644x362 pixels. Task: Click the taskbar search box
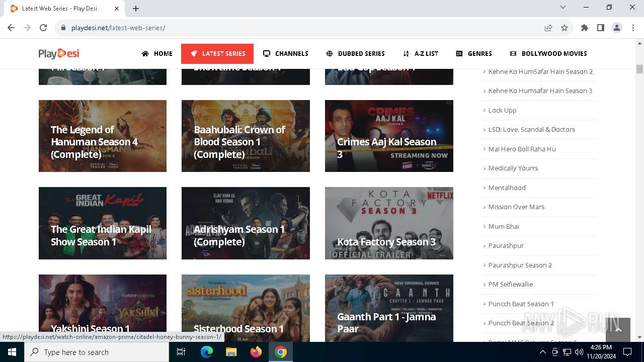click(x=97, y=352)
